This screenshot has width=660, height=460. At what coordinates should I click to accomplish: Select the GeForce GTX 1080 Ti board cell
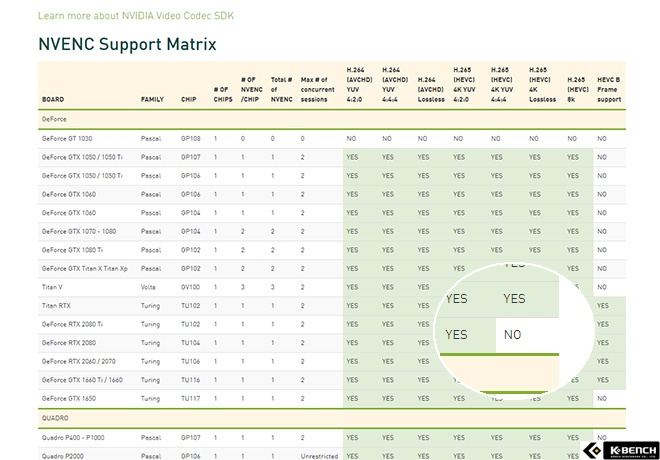point(72,250)
